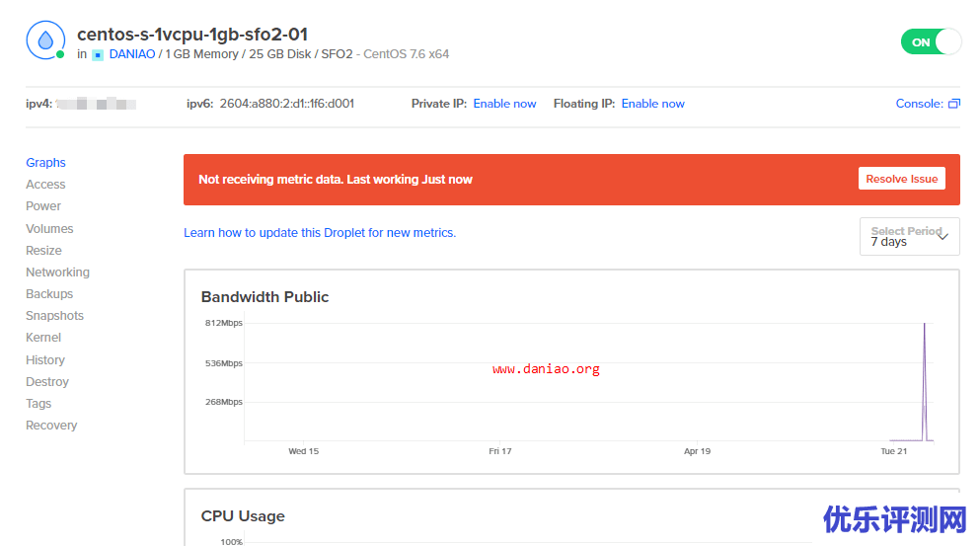Click the 536Mbps axis label

[x=224, y=363]
